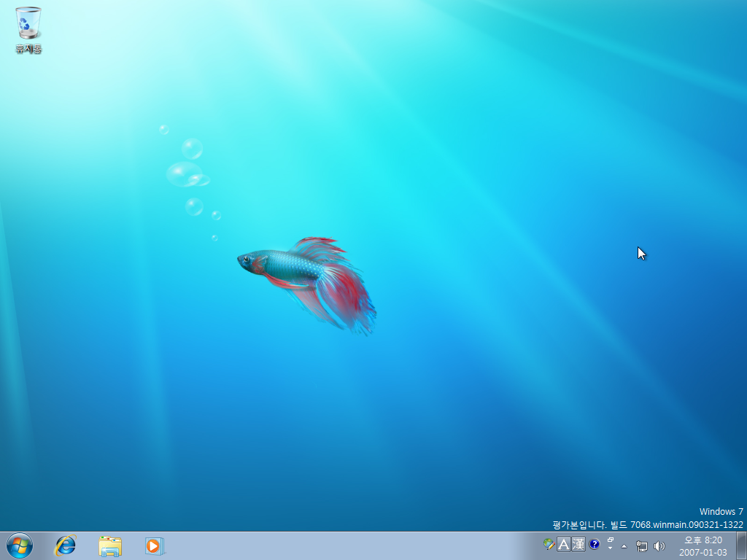Image resolution: width=747 pixels, height=560 pixels.
Task: Open Windows Explorer folder icon on taskbar
Action: pos(110,545)
